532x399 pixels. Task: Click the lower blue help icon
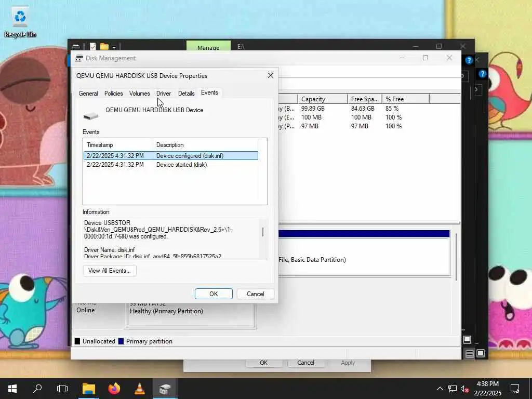(483, 74)
